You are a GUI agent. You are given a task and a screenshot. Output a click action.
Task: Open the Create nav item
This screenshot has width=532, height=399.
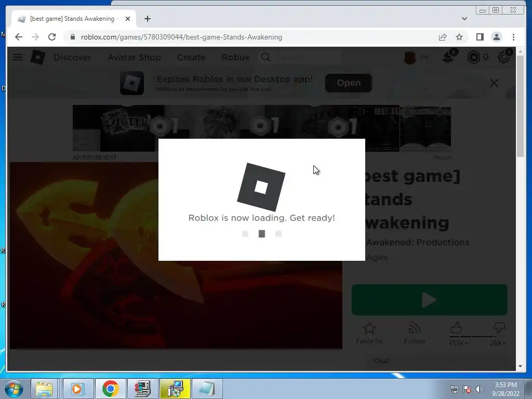pyautogui.click(x=191, y=57)
